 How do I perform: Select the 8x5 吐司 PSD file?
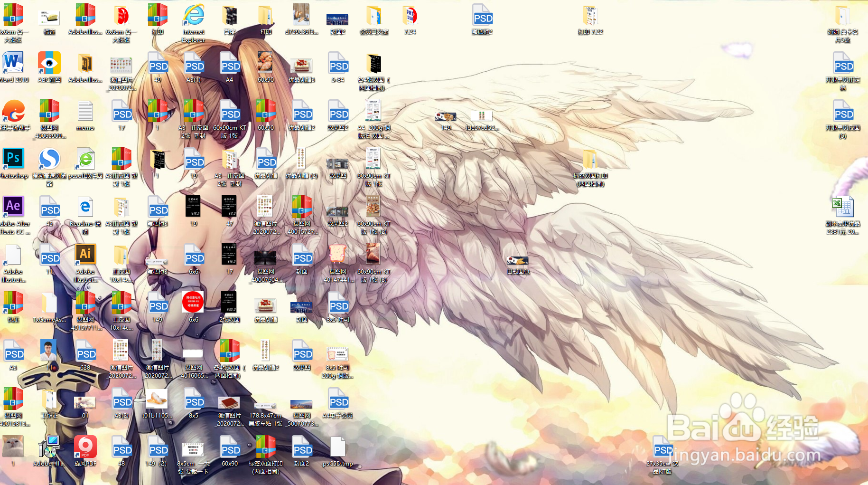point(338,307)
